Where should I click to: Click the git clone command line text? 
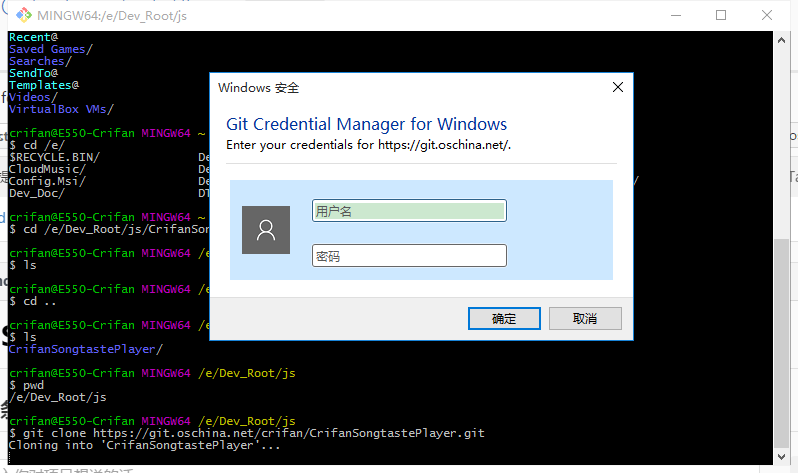[247, 433]
